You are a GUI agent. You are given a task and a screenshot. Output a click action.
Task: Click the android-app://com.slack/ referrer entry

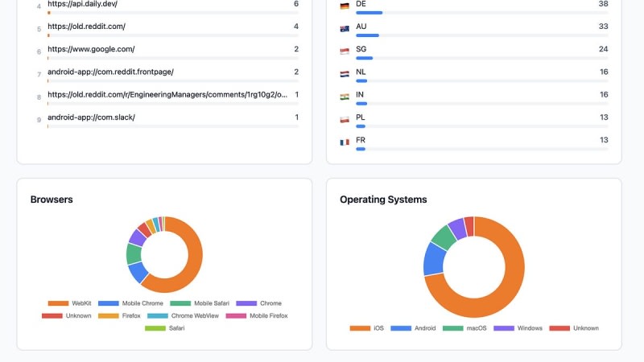tap(91, 117)
